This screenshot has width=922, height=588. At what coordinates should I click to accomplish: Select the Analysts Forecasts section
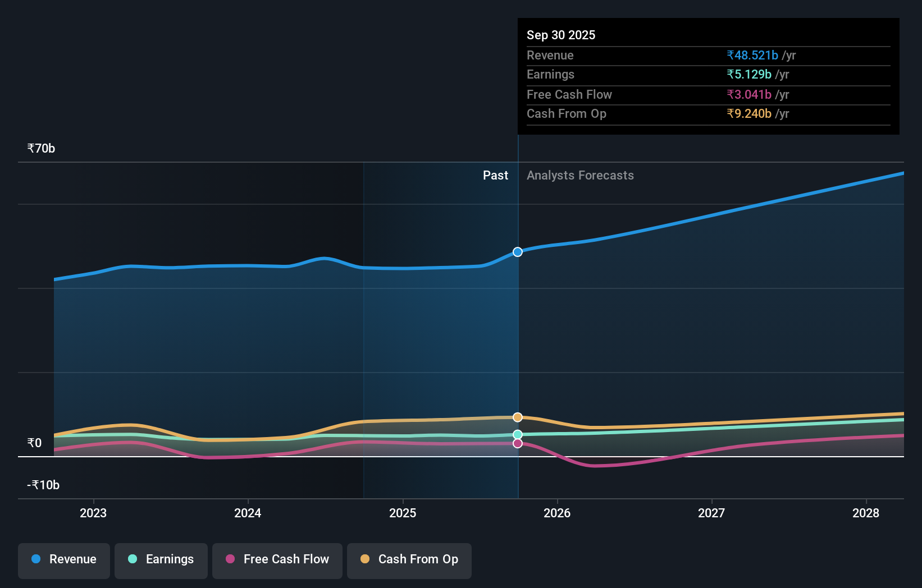(x=580, y=175)
